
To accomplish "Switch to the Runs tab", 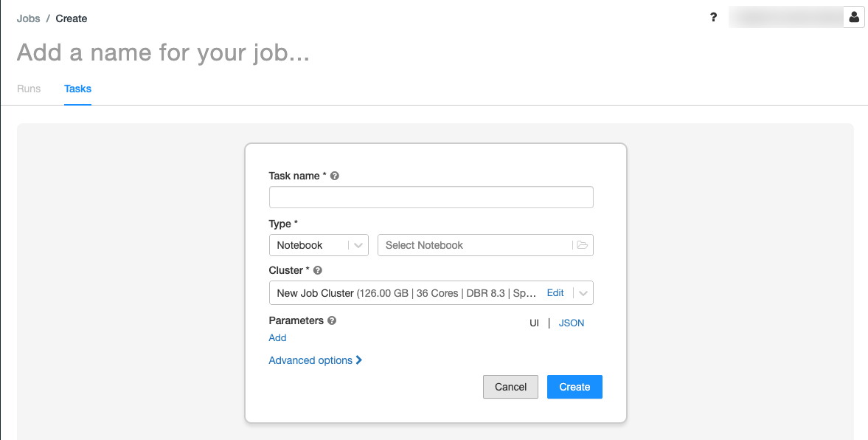I will [29, 89].
